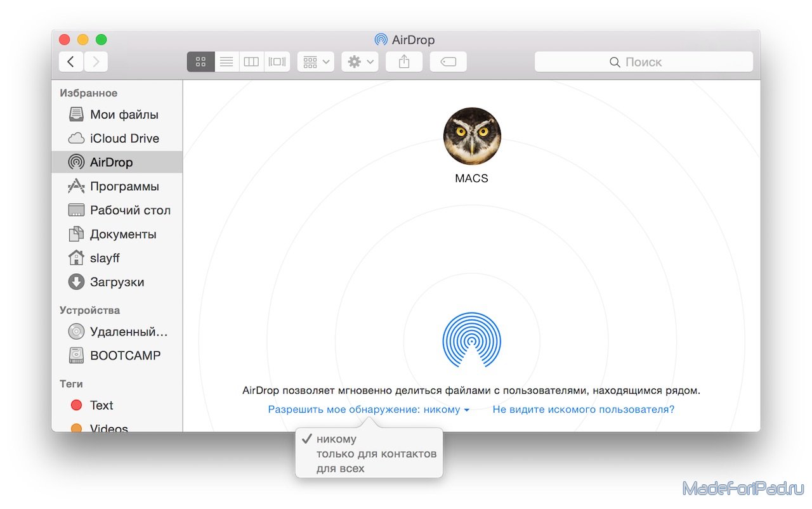
Task: Click the Устройства section header
Action: pos(90,310)
